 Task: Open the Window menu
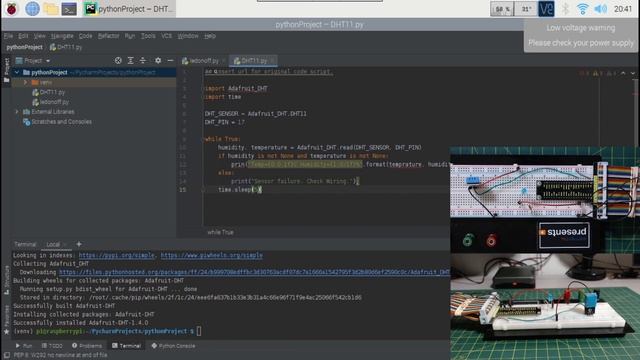[188, 36]
